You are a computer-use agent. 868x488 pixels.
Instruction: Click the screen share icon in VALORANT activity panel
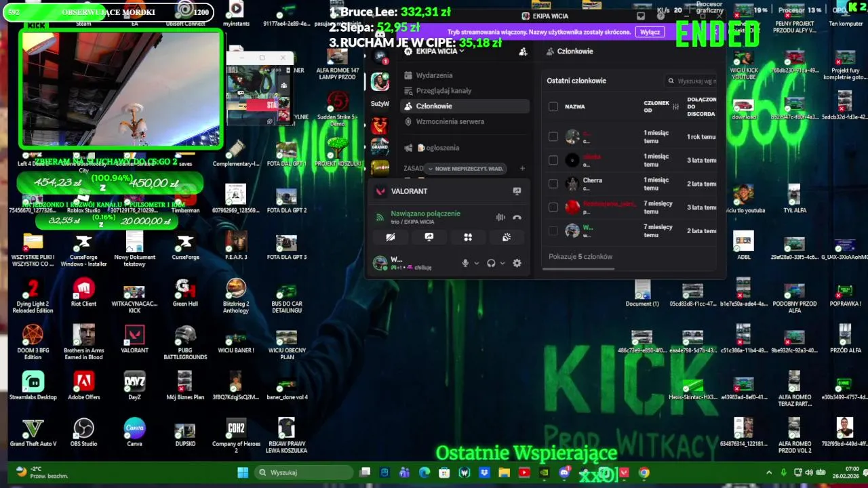(x=517, y=191)
